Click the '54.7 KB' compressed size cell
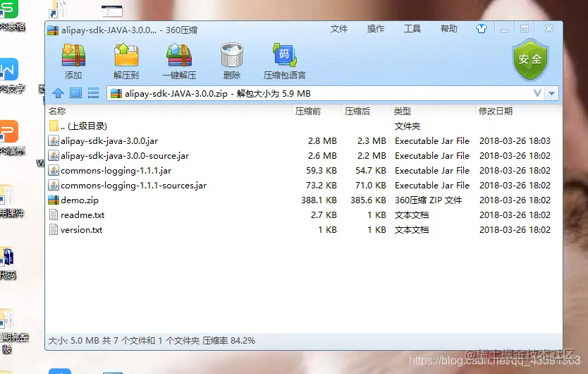Viewport: 588px width, 374px height. (x=371, y=171)
